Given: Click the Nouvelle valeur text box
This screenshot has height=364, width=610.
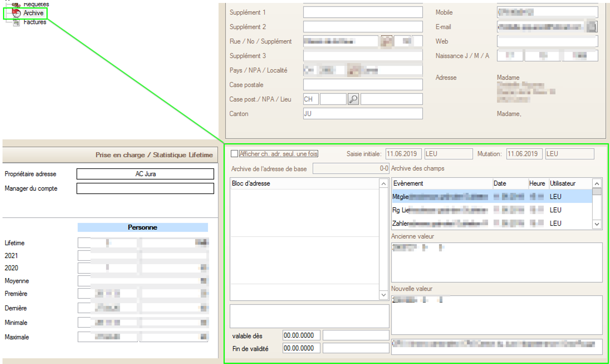Looking at the screenshot, I should pos(496,315).
